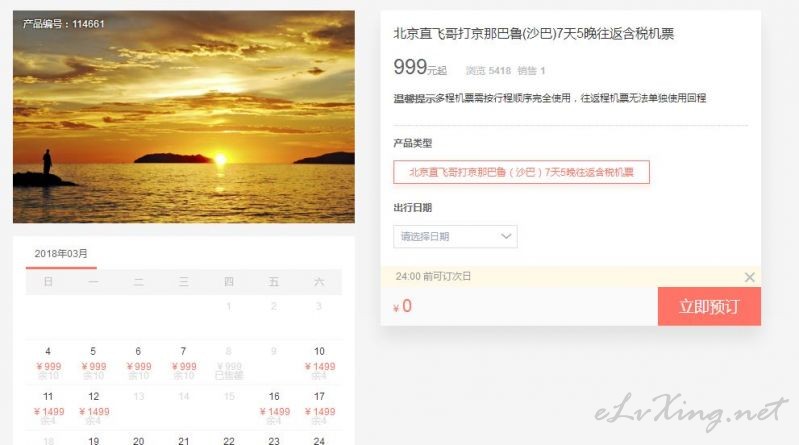
Task: Pick March 12 priced ¥1499
Action: pyautogui.click(x=93, y=408)
